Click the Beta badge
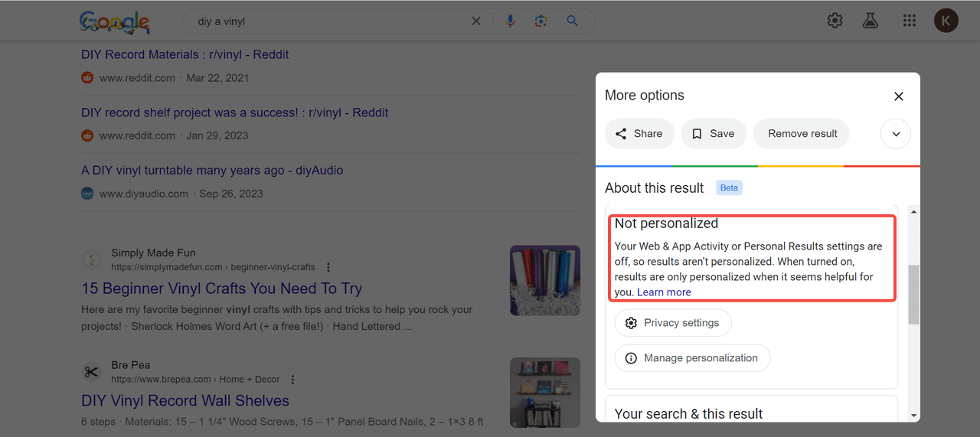This screenshot has height=437, width=980. 729,188
